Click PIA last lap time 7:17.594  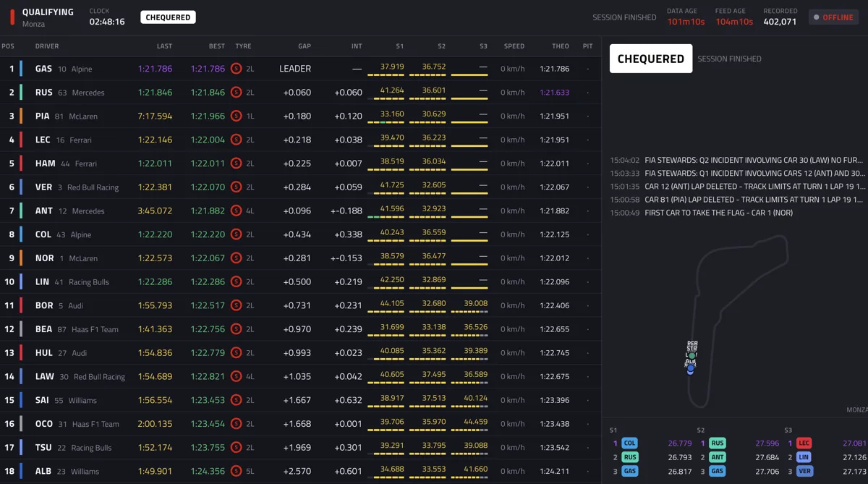tap(155, 116)
